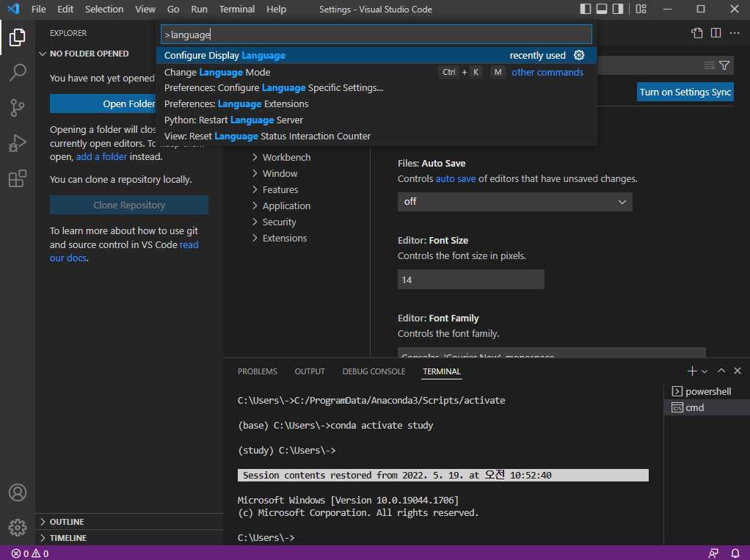The image size is (750, 560).
Task: Select the powershell terminal instance
Action: click(707, 391)
